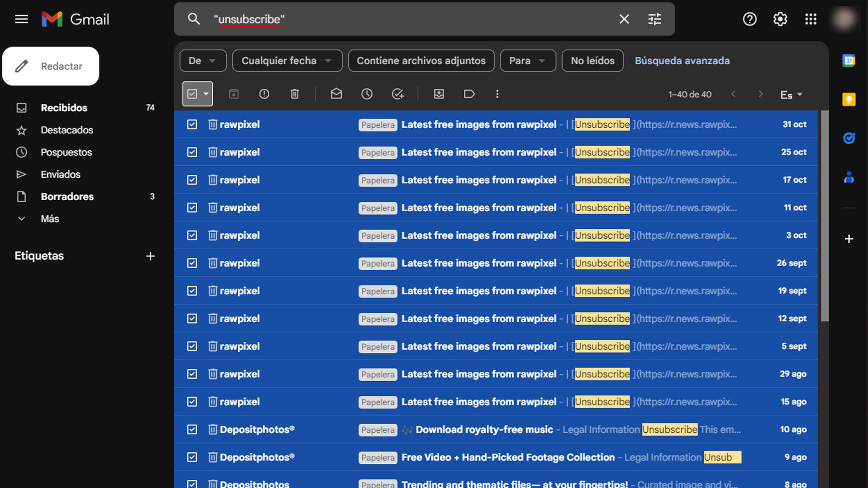
Task: Open the select options dropdown arrow
Action: pos(206,94)
